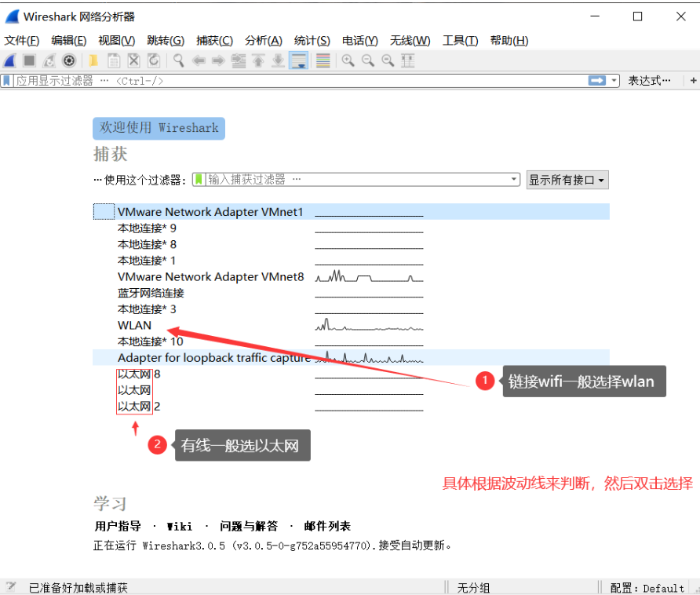Toggle packet list colorization

pyautogui.click(x=323, y=60)
